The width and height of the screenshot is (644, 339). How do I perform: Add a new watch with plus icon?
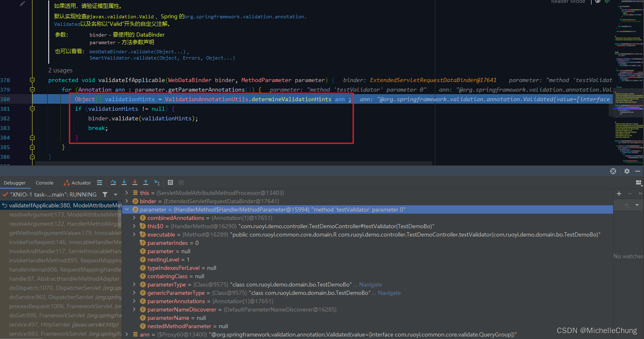coord(619,194)
